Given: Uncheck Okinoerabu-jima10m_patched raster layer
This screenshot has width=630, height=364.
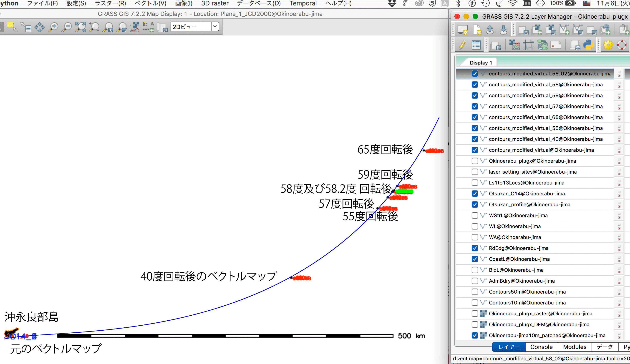Looking at the screenshot, I should [x=475, y=335].
